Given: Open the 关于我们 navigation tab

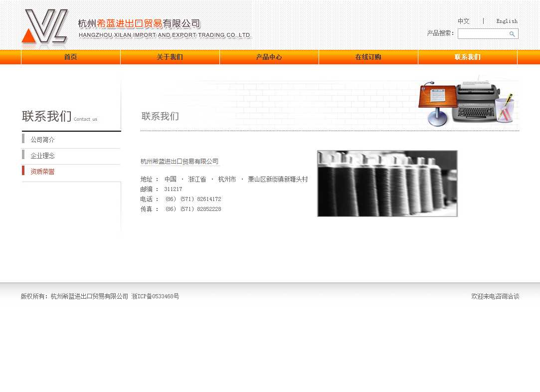Looking at the screenshot, I should [170, 57].
